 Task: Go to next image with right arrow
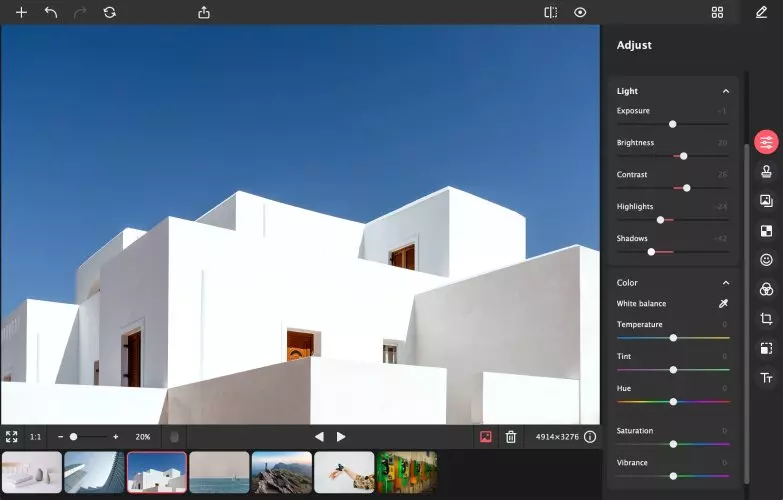[341, 437]
